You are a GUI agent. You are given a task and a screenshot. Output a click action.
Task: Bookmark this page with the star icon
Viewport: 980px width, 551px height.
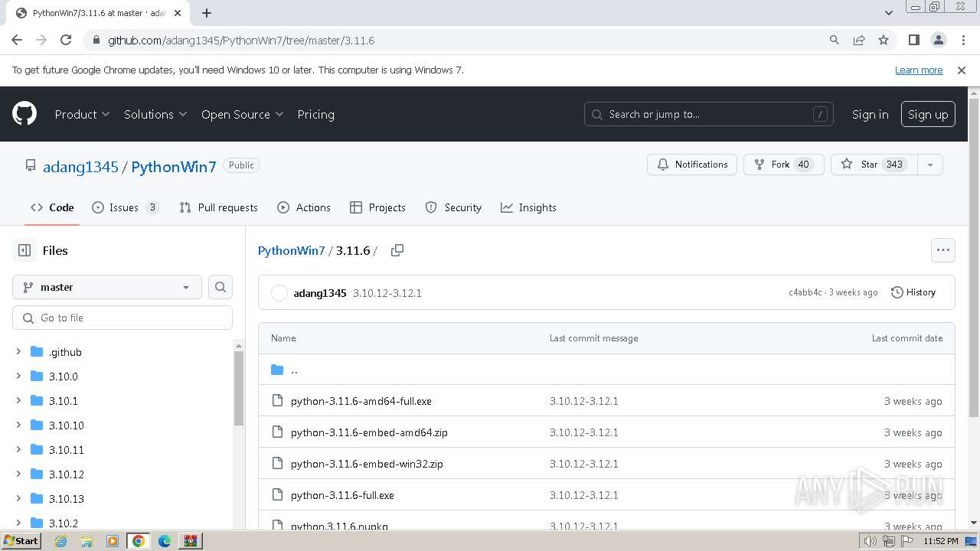884,40
